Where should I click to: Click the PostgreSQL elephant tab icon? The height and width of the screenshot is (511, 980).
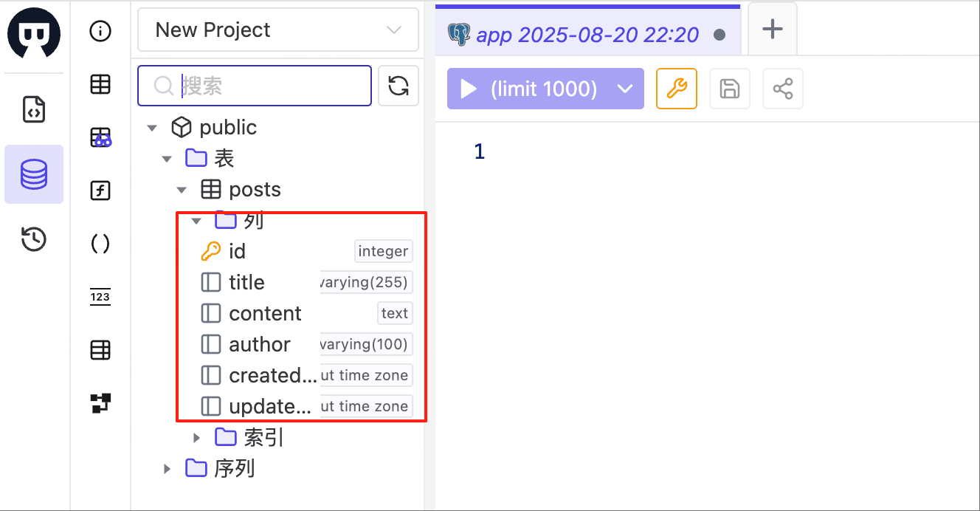coord(459,34)
